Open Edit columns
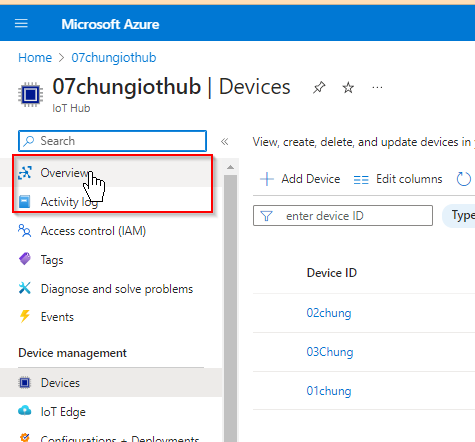The image size is (475, 442). pos(398,179)
